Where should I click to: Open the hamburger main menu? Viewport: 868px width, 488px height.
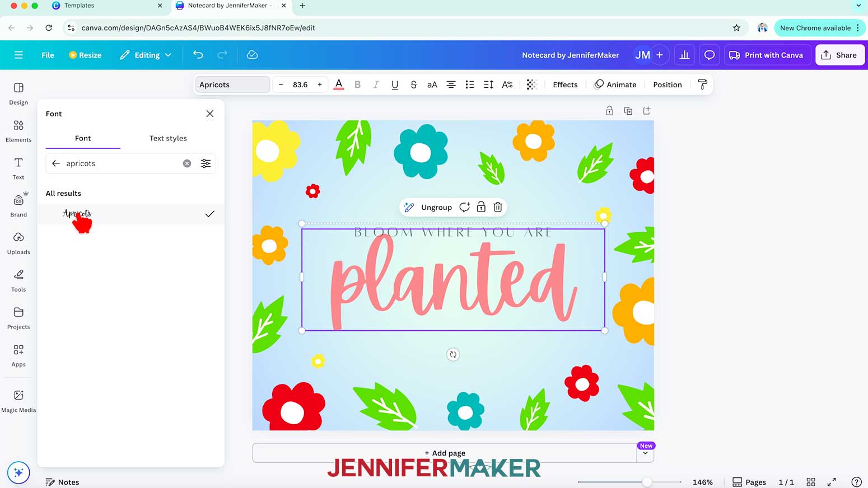click(x=18, y=55)
